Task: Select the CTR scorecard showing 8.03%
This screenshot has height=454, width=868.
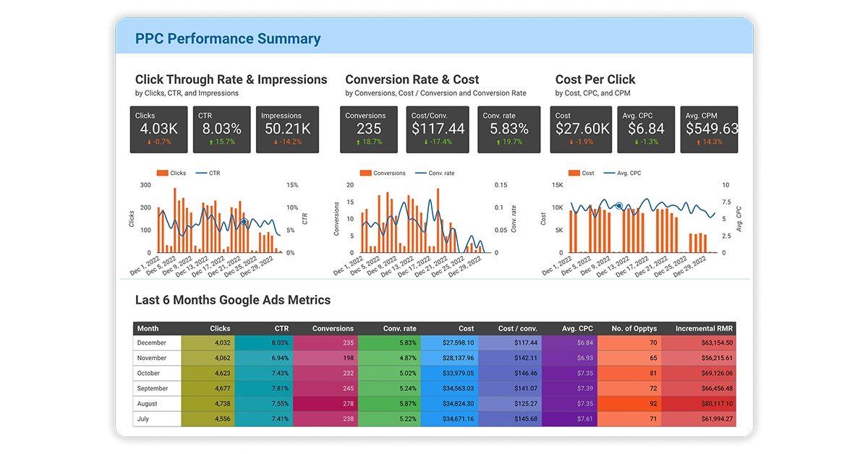Action: [x=222, y=129]
